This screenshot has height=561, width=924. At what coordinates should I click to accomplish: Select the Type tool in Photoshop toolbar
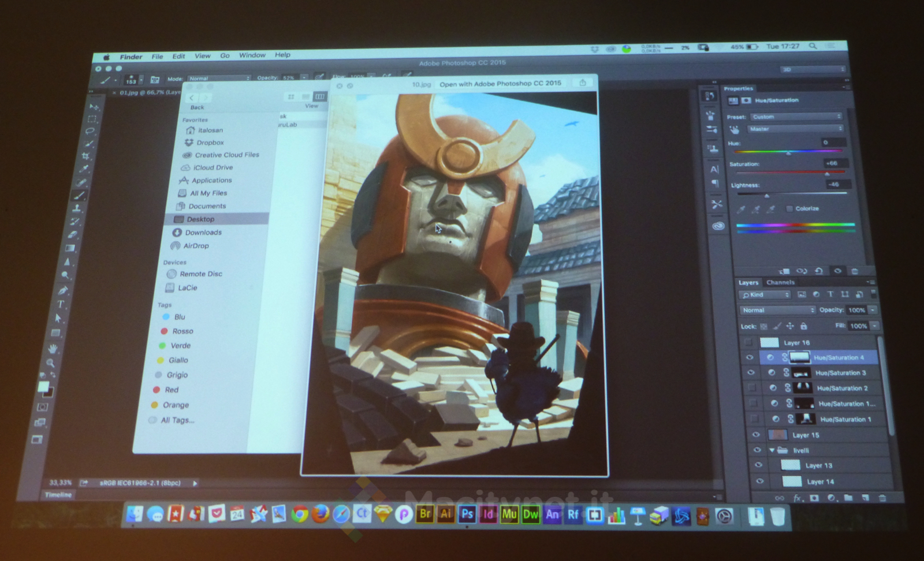pos(61,304)
